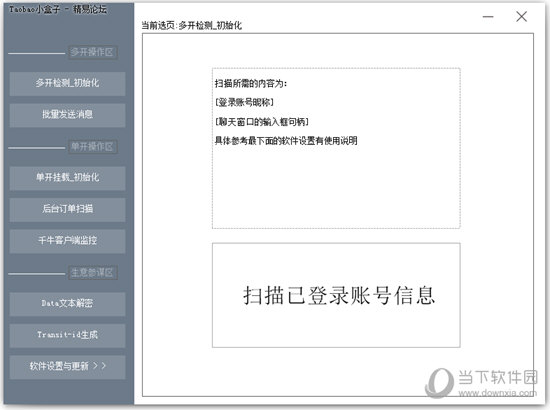The width and height of the screenshot is (550, 410).
Task: Minimize the Taobao小盒子 window
Action: (x=488, y=16)
